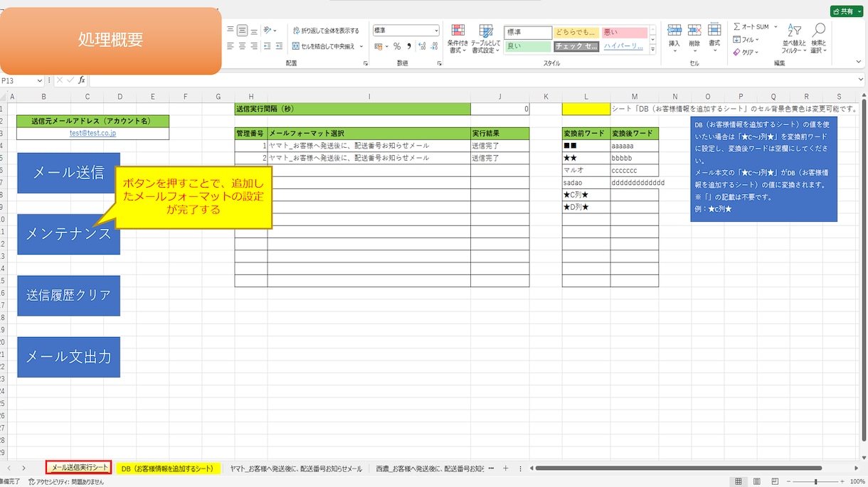868x487 pixels.
Task: Apply the comma style number format
Action: pos(409,46)
